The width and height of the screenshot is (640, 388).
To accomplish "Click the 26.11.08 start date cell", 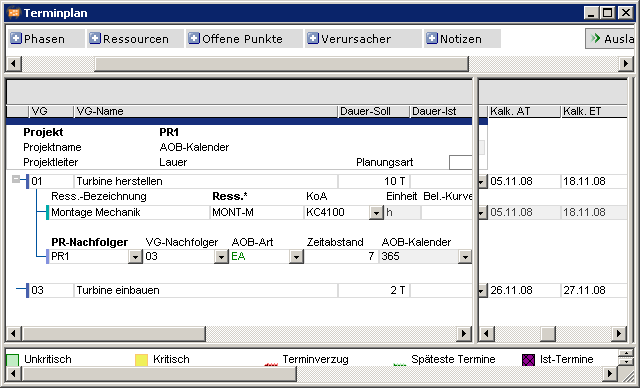I will tap(524, 290).
